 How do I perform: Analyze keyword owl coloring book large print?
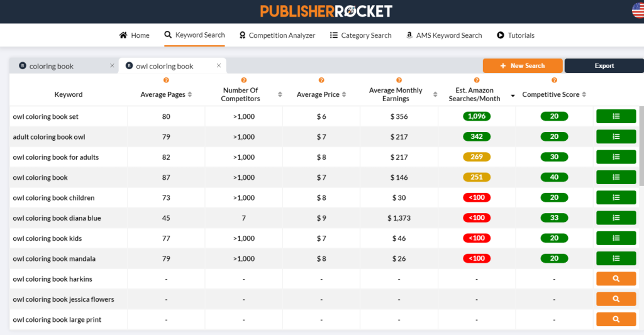coord(616,319)
